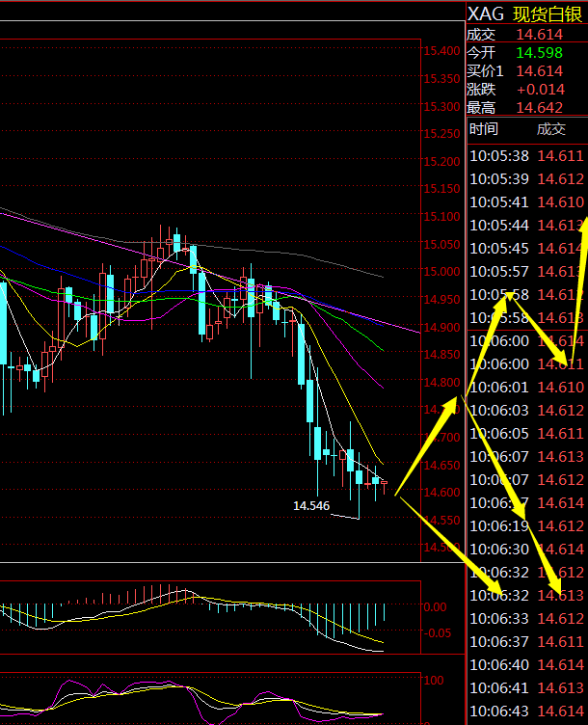Click the 14.546 low price label
This screenshot has height=725, width=588.
click(x=311, y=505)
